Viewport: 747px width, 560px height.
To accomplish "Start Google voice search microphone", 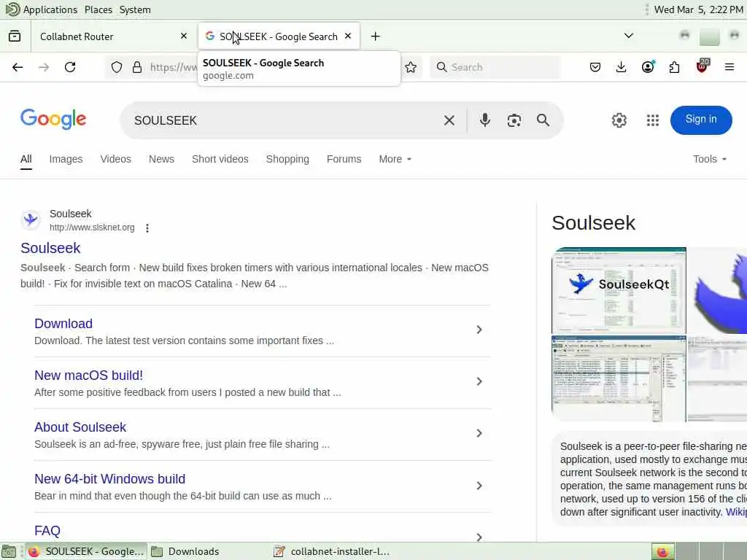I will (x=485, y=120).
